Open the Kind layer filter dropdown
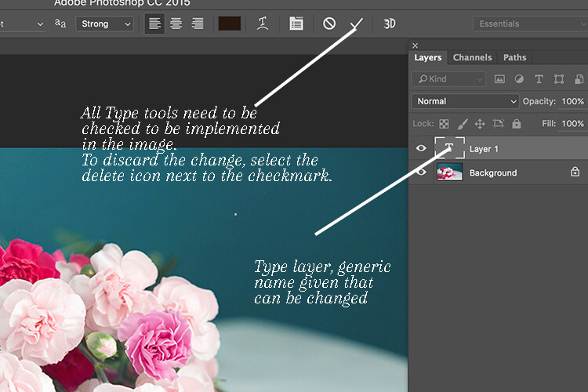588x392 pixels. (x=449, y=79)
